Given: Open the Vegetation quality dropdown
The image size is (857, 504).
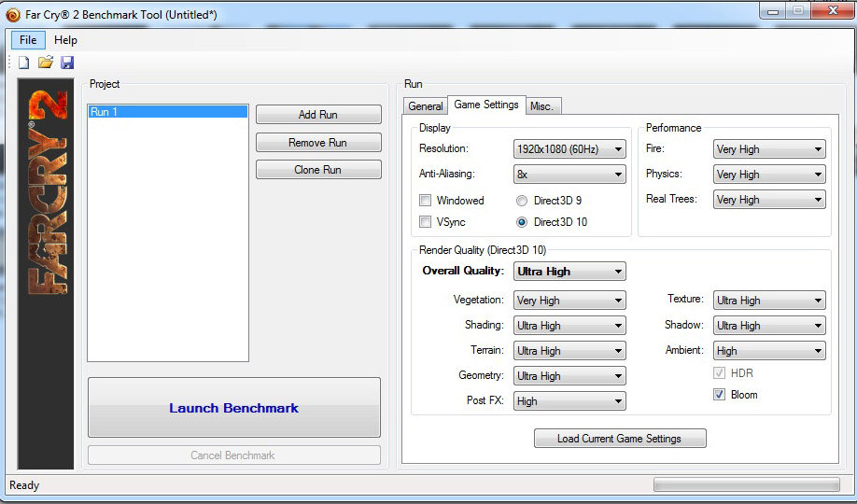Looking at the screenshot, I should (569, 301).
